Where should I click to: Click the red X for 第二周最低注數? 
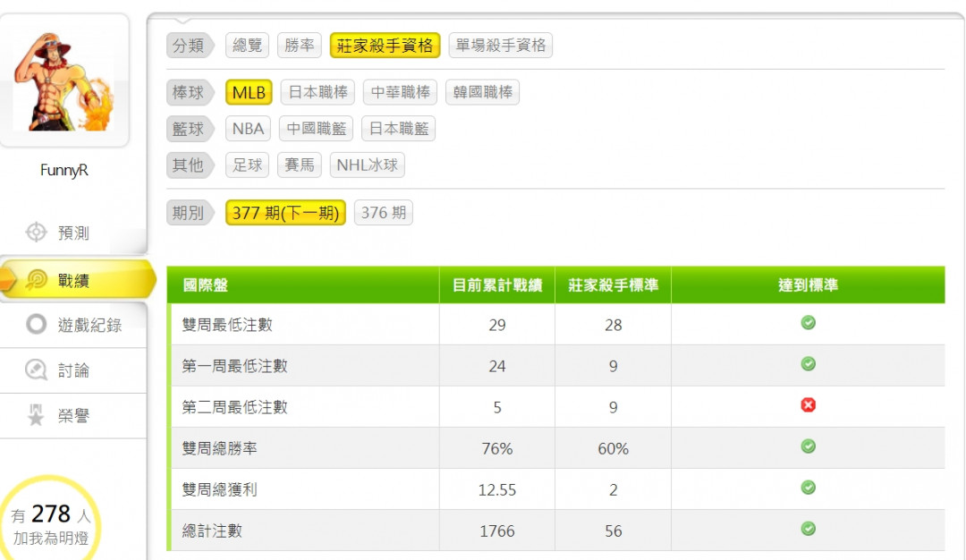808,404
